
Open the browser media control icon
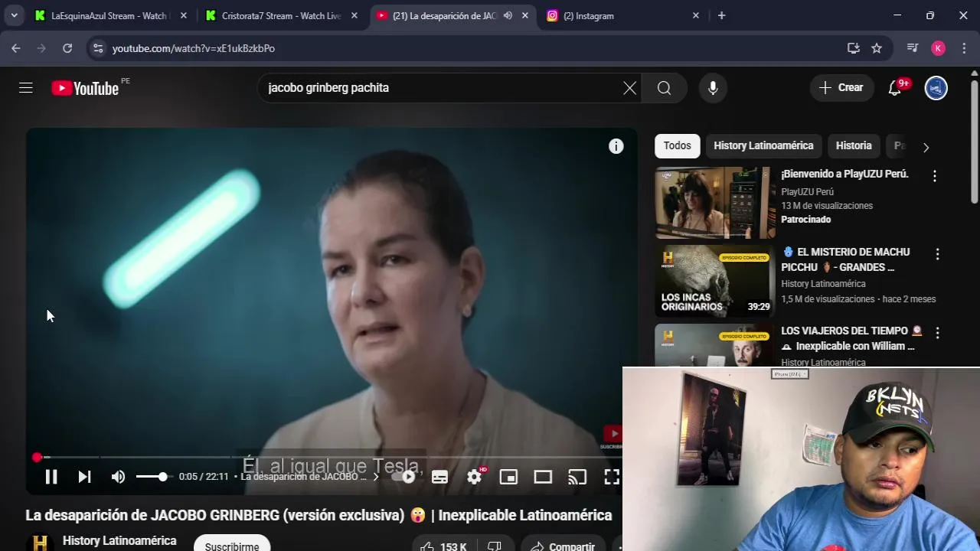pos(913,48)
